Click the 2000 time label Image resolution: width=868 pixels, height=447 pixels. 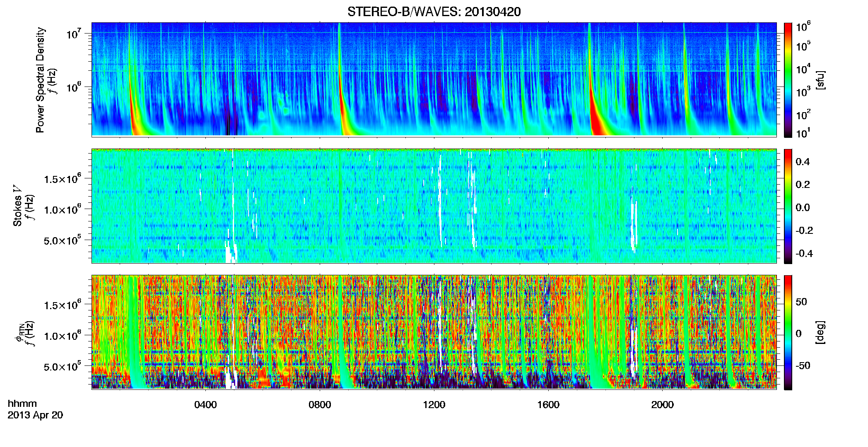click(x=662, y=405)
